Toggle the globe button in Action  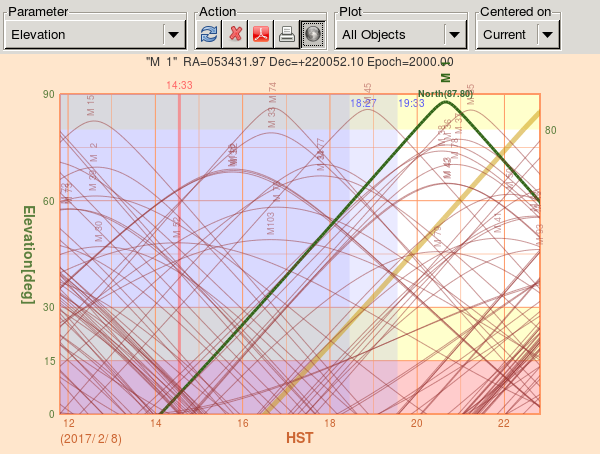tap(313, 34)
